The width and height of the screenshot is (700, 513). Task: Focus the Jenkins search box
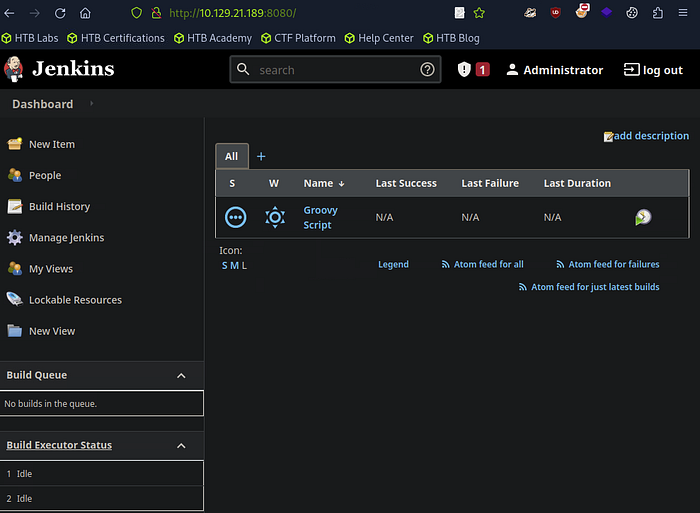point(335,70)
